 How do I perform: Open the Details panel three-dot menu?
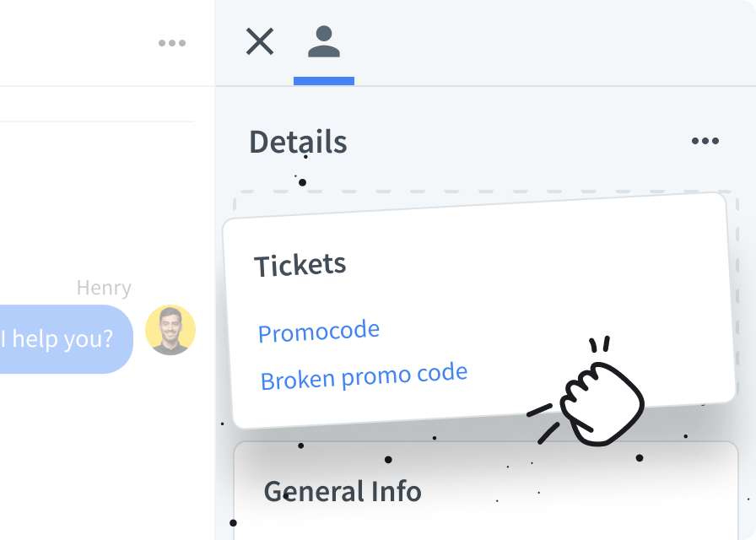pyautogui.click(x=705, y=141)
